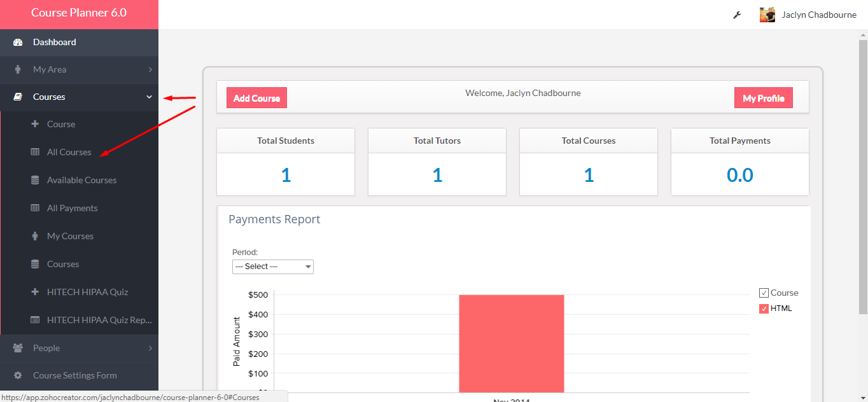Viewport: 868px width, 402px height.
Task: Click Jaclyn Chadbourne's profile avatar
Action: coord(767,15)
